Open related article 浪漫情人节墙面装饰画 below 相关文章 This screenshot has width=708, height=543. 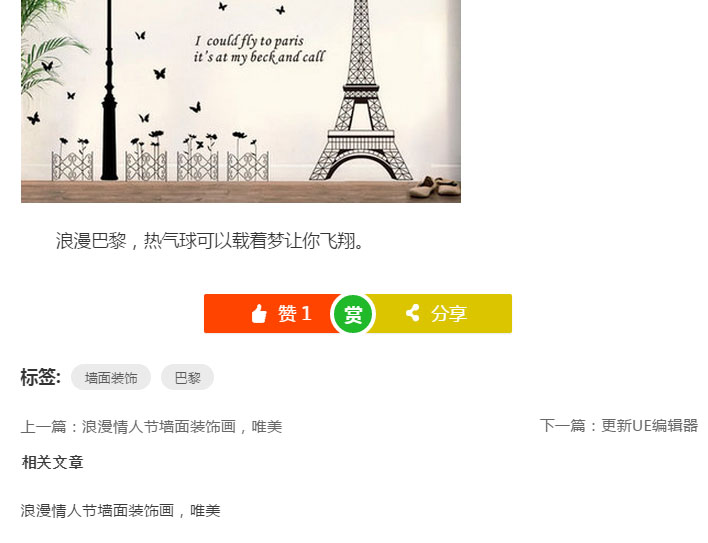click(x=121, y=511)
